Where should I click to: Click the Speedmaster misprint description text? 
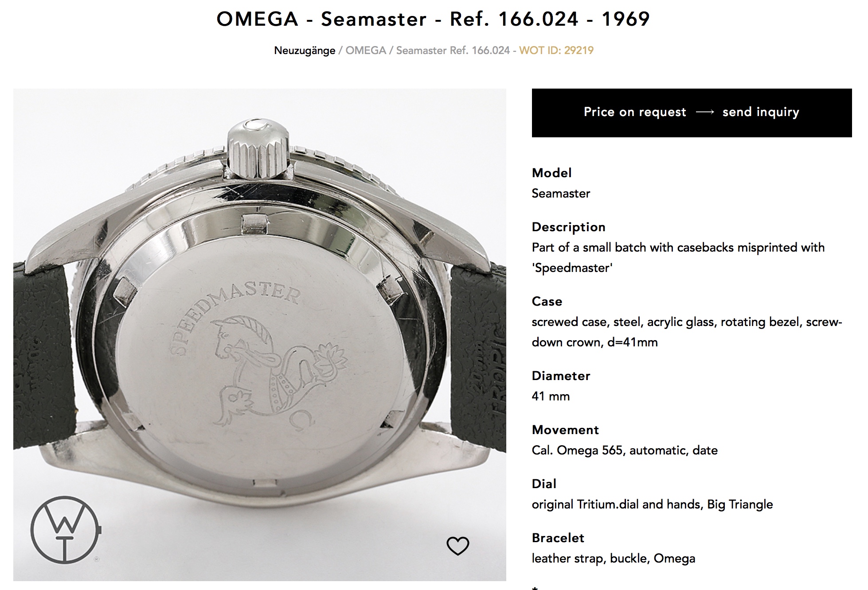(x=678, y=257)
